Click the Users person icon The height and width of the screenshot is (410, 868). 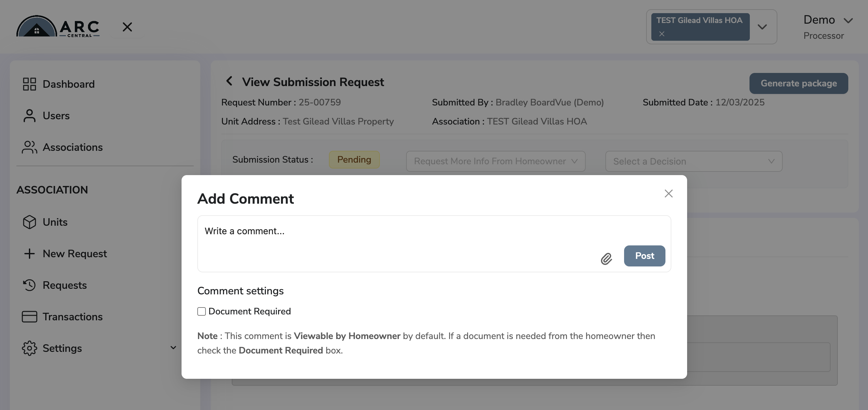pos(29,116)
